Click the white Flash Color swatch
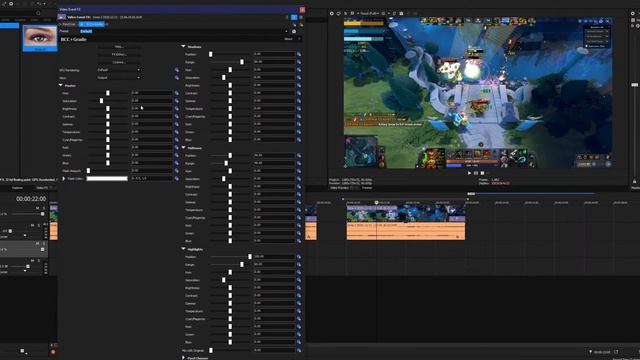 [107, 178]
